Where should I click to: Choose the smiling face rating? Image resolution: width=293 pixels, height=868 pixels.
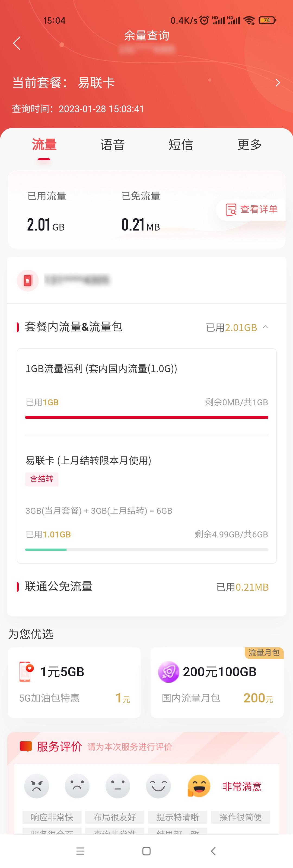pos(158,786)
